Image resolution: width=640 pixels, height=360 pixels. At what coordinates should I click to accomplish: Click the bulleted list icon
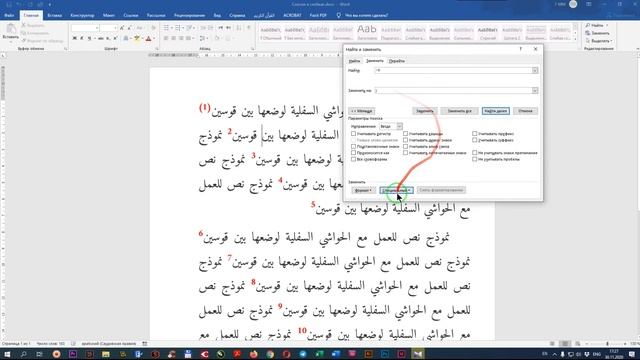[x=167, y=28]
